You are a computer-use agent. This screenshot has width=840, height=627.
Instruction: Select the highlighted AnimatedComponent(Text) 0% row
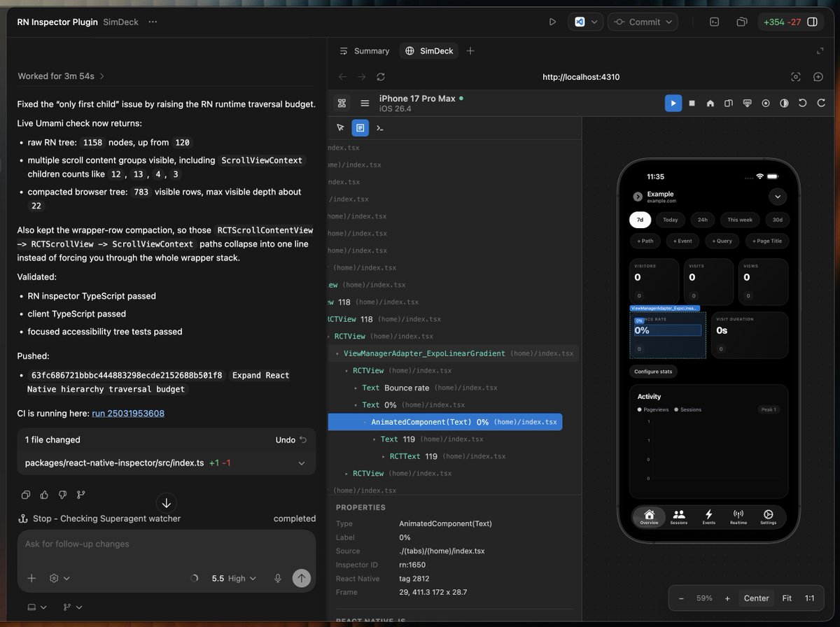(445, 422)
